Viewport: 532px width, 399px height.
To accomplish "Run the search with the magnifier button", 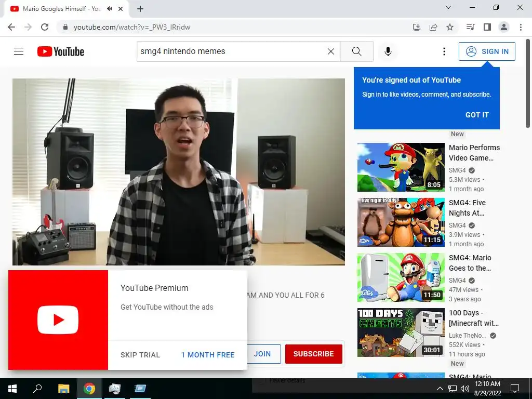I will point(356,51).
